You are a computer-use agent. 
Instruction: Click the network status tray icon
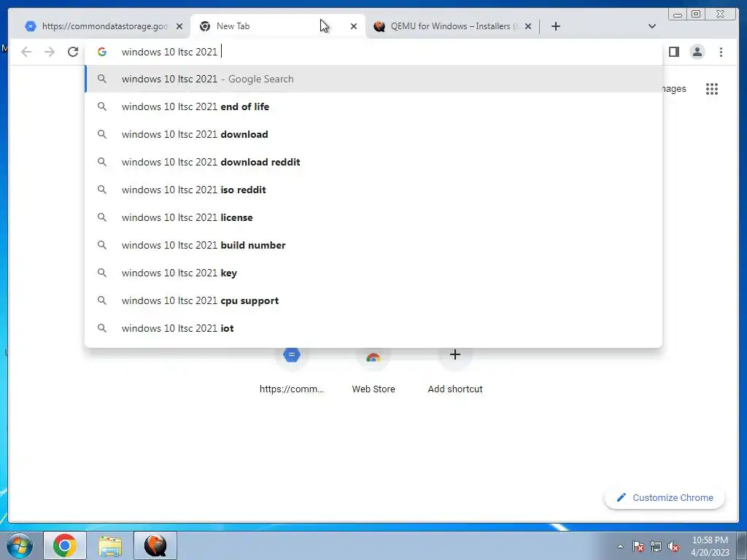[656, 546]
